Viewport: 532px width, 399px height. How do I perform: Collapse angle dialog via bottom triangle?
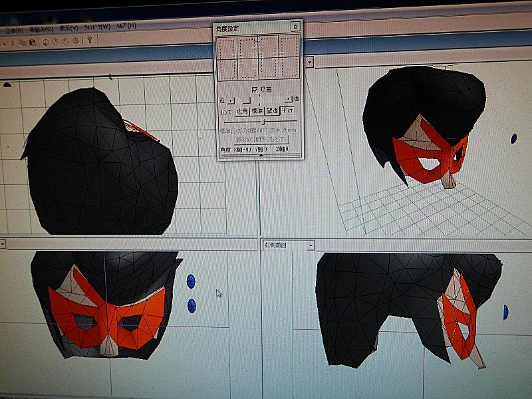(261, 156)
